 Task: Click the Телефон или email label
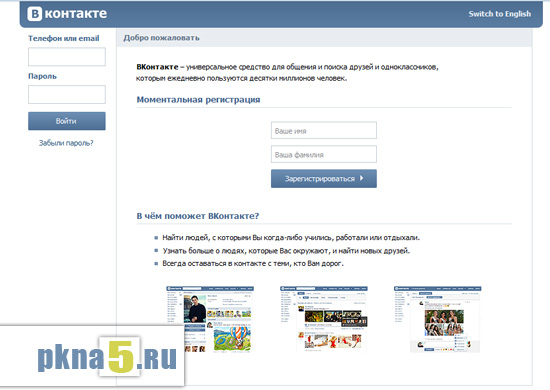click(x=63, y=38)
